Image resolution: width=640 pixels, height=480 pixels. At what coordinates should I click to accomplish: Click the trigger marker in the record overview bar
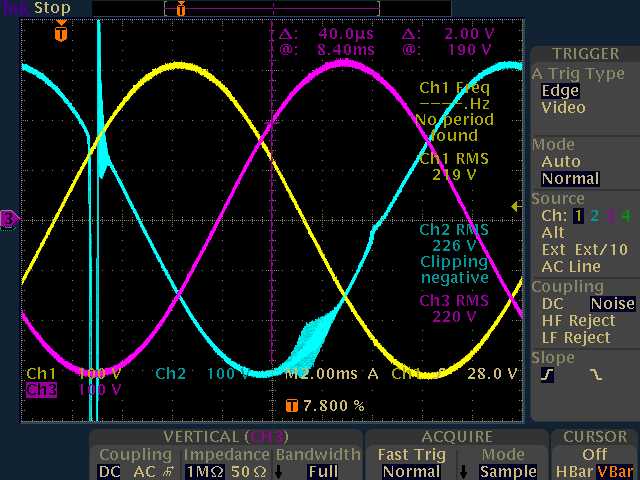click(x=180, y=9)
